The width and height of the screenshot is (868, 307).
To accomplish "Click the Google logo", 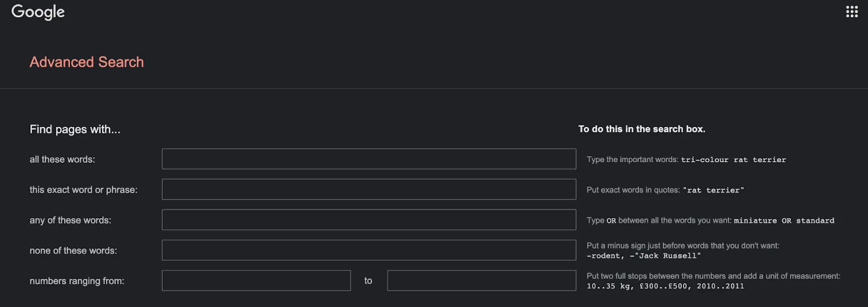I will click(x=38, y=12).
